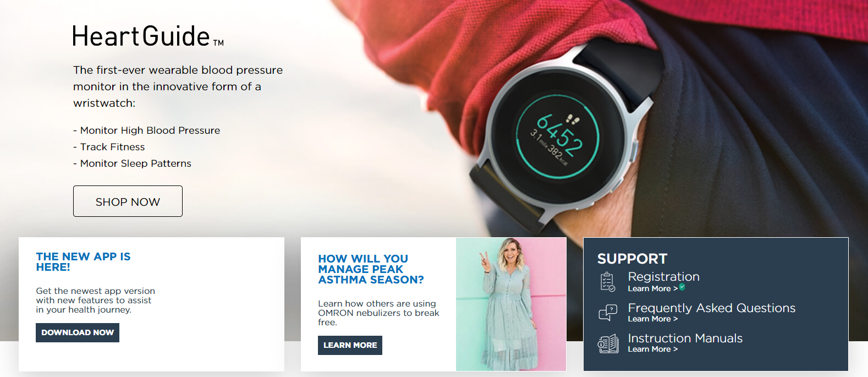Click the FAQ speech bubble icon

tap(608, 313)
